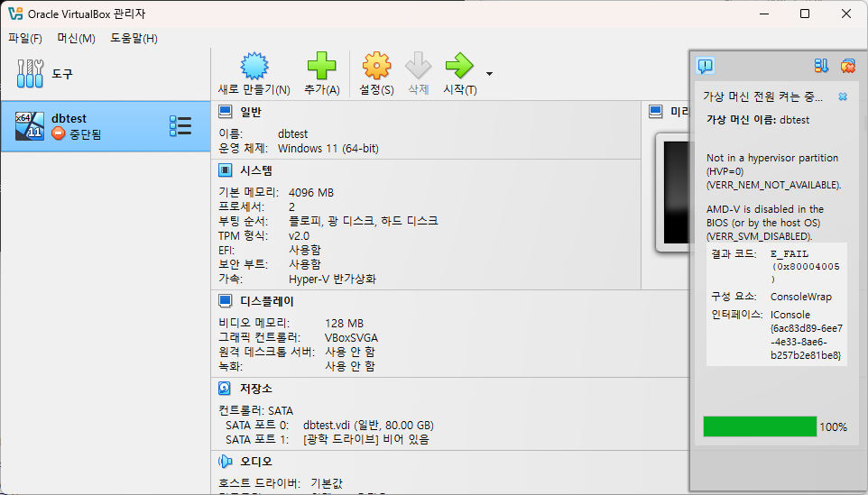Start the VM with the 시작(T) green arrow
The width and height of the screenshot is (868, 495).
(x=459, y=66)
